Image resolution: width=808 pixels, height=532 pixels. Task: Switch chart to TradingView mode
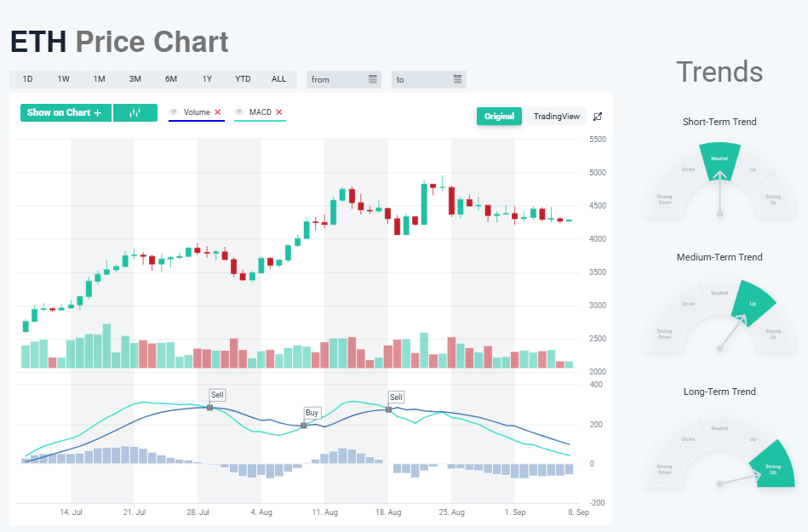(556, 117)
